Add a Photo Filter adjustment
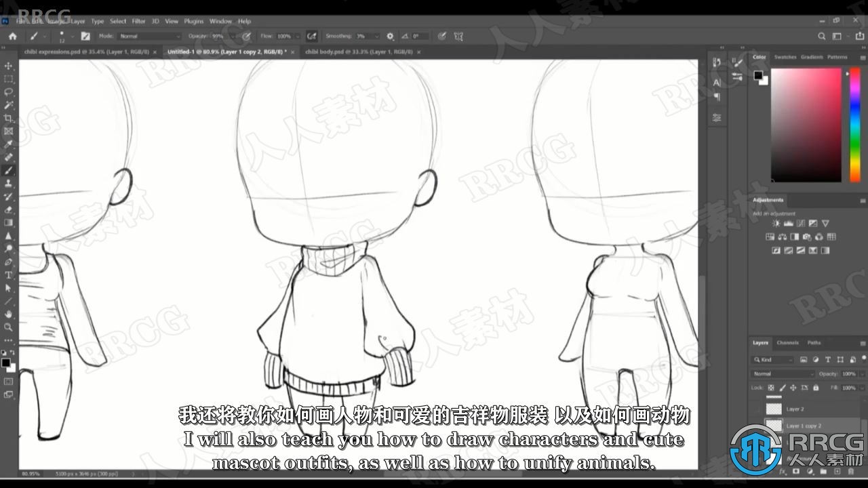868x488 pixels. (x=806, y=237)
